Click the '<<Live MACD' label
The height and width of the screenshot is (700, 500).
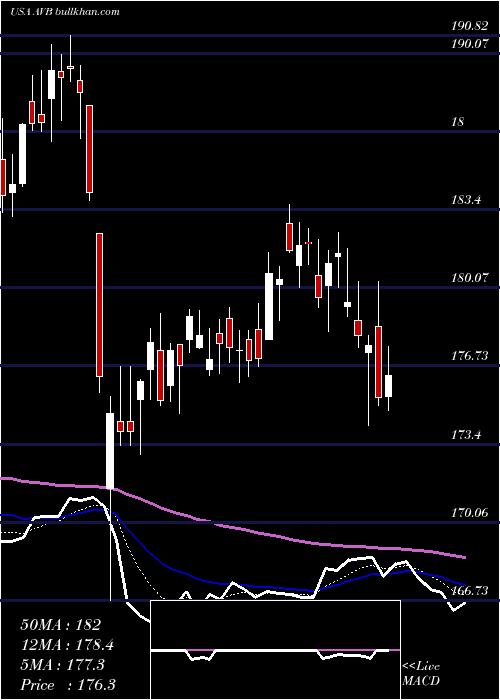coord(421,674)
